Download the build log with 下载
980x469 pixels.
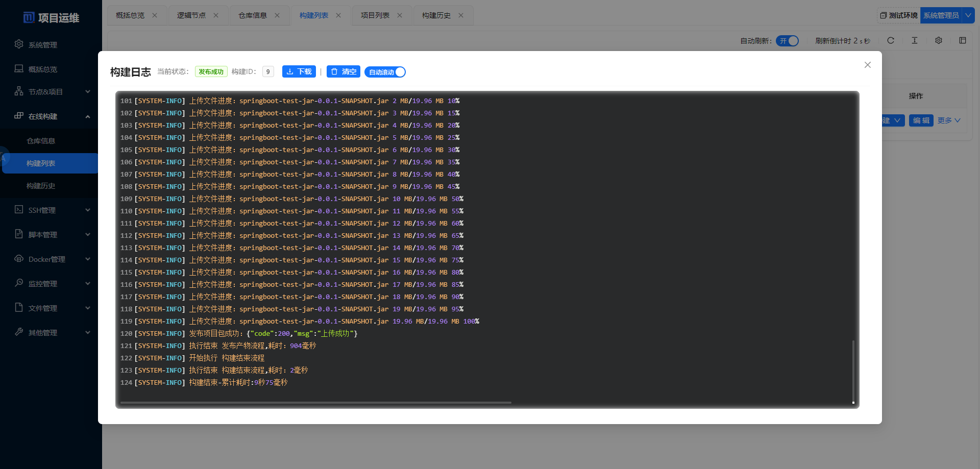click(299, 72)
